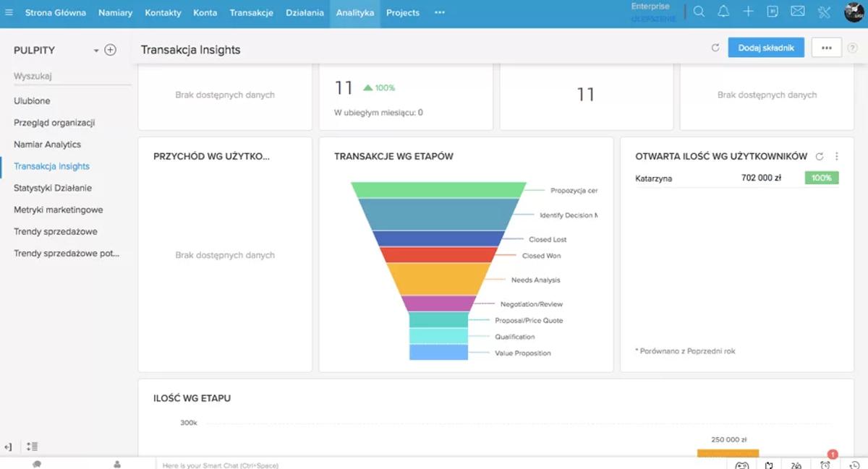This screenshot has height=469, width=868.
Task: Click the green 100% badge in Katarzyna row
Action: [x=822, y=178]
